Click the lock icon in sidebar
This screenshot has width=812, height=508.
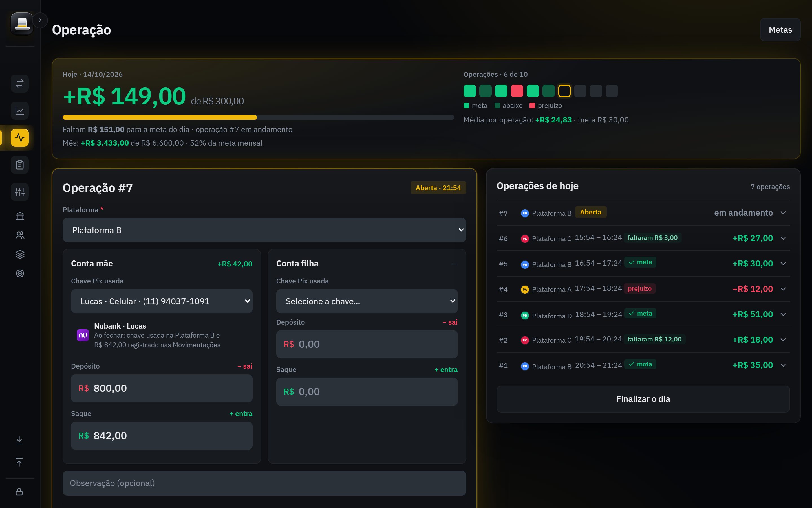[x=19, y=492]
